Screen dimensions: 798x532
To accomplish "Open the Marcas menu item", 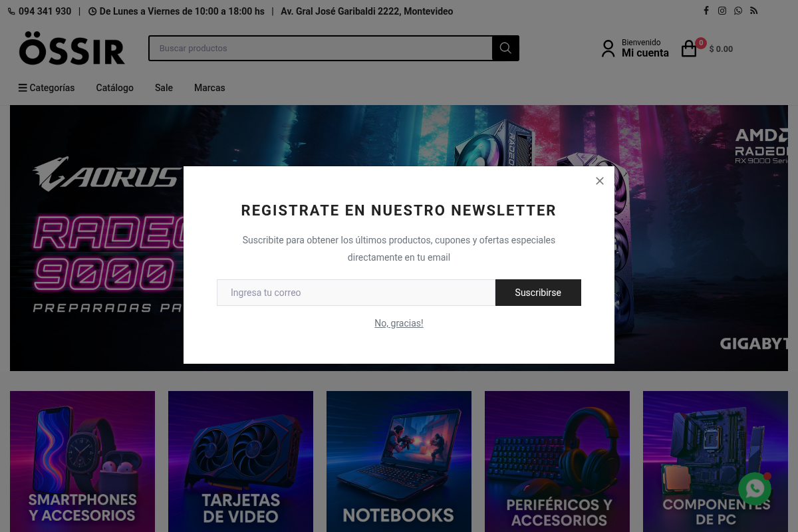I will pos(209,88).
